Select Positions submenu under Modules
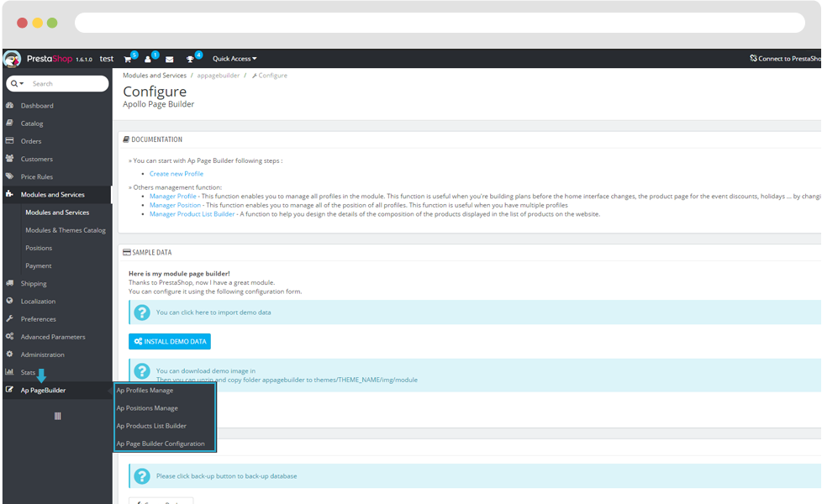 (x=39, y=248)
